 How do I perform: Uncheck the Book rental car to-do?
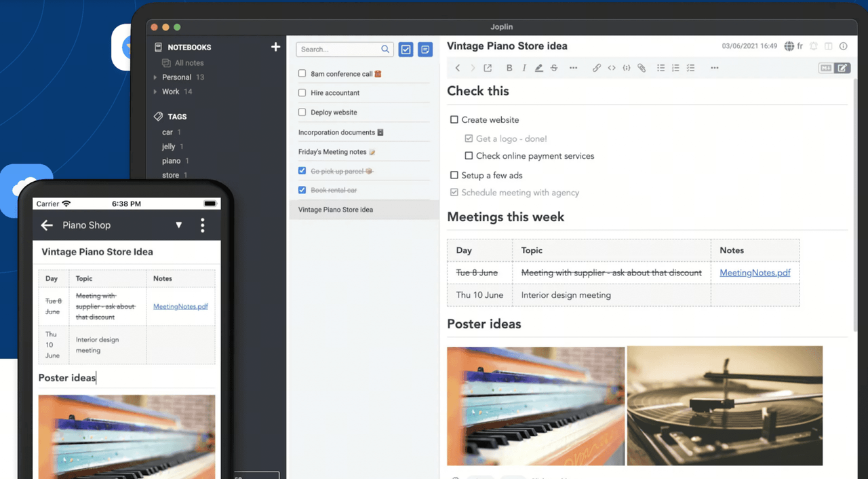pos(302,190)
